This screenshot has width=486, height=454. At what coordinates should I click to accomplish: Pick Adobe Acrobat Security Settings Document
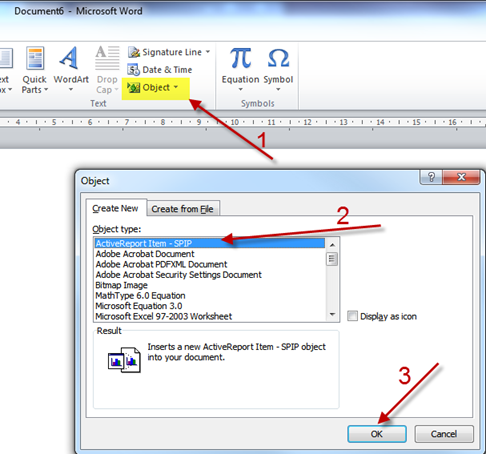point(210,275)
